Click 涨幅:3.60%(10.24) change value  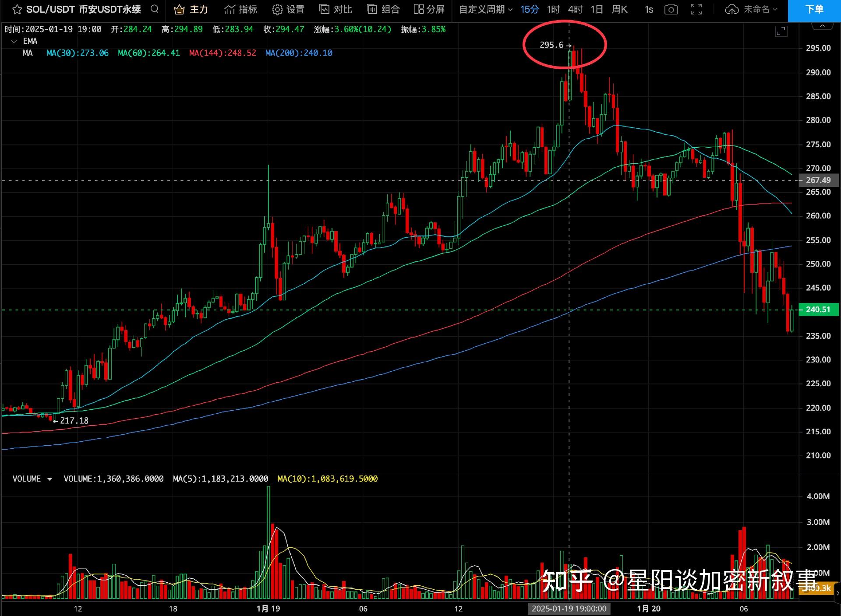click(x=352, y=29)
